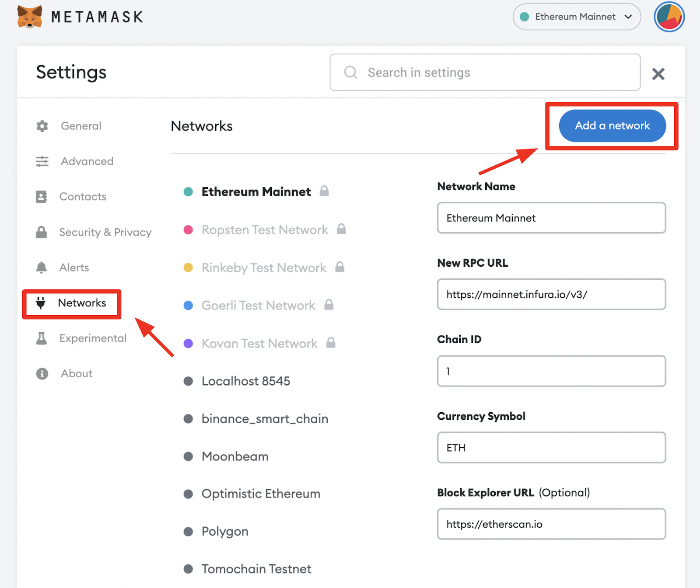This screenshot has width=700, height=588.
Task: Click the Add a network button
Action: click(x=612, y=126)
